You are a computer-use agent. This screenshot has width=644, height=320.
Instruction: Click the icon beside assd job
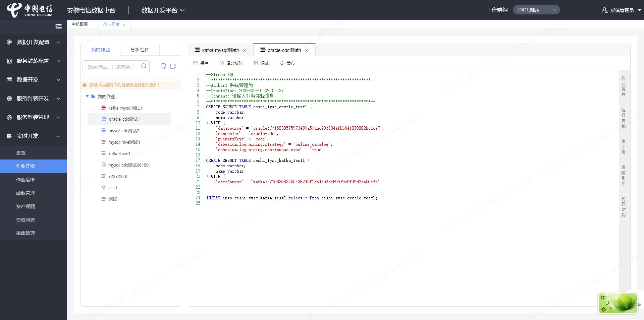(104, 187)
